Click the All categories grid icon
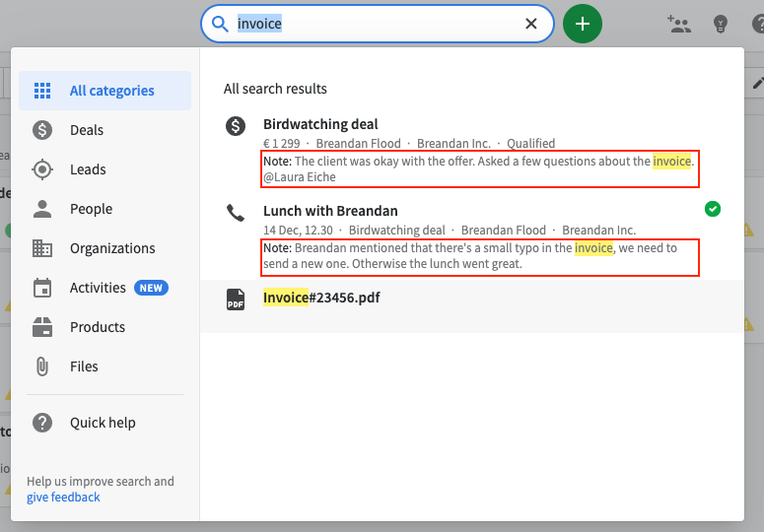Screen dimensions: 764x532 pos(42,91)
